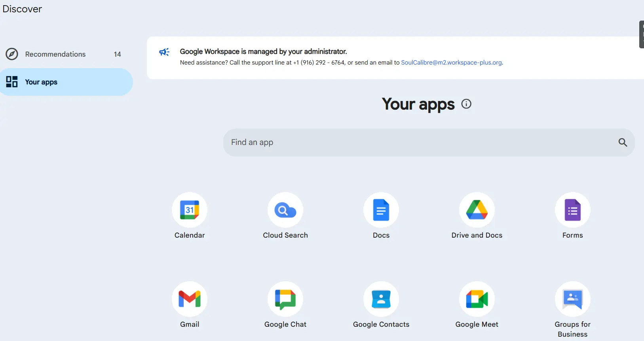Click the Google Meet label
The height and width of the screenshot is (341, 644).
coord(477,324)
